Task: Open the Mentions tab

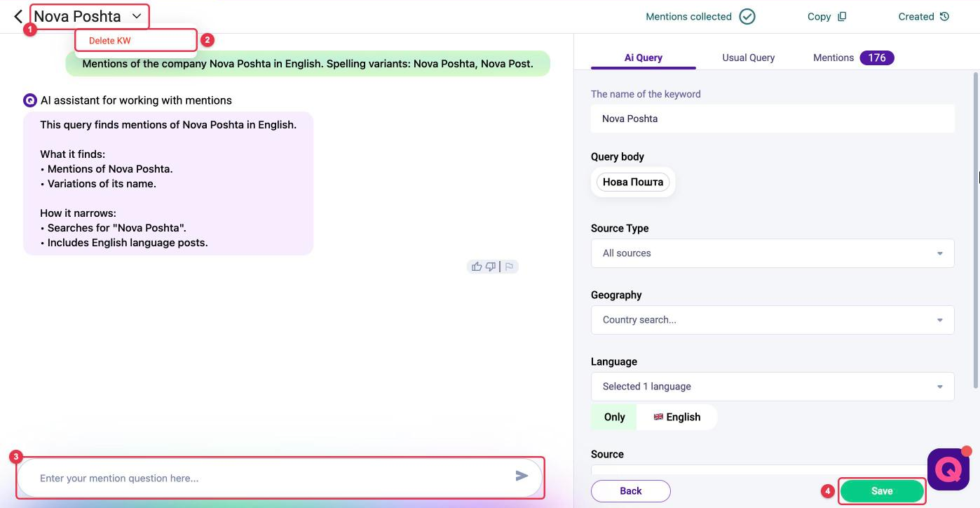Action: 833,58
